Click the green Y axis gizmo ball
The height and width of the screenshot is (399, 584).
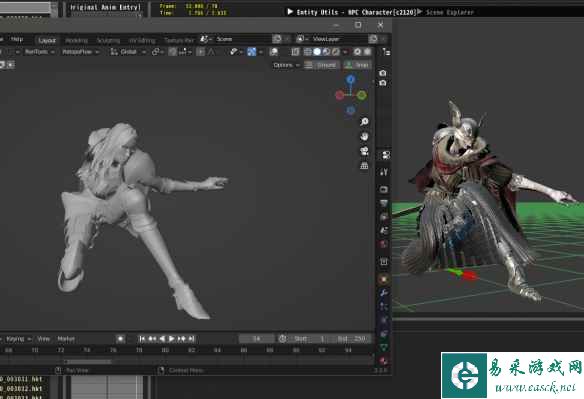click(361, 95)
